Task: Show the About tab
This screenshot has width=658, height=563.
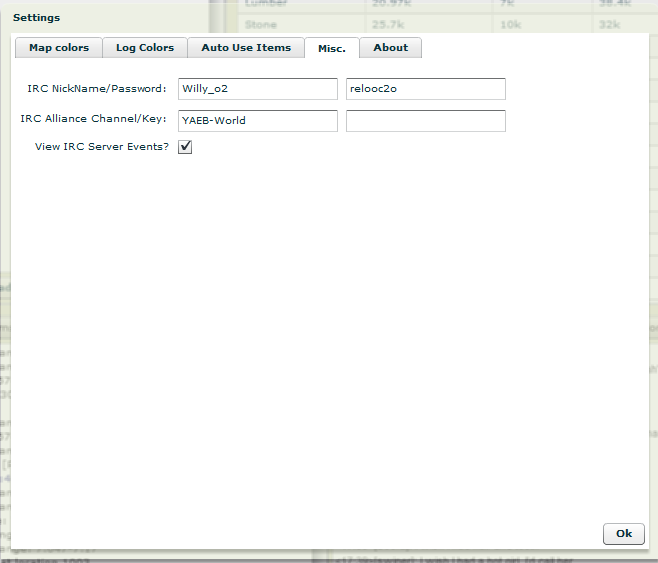Action: pyautogui.click(x=390, y=48)
